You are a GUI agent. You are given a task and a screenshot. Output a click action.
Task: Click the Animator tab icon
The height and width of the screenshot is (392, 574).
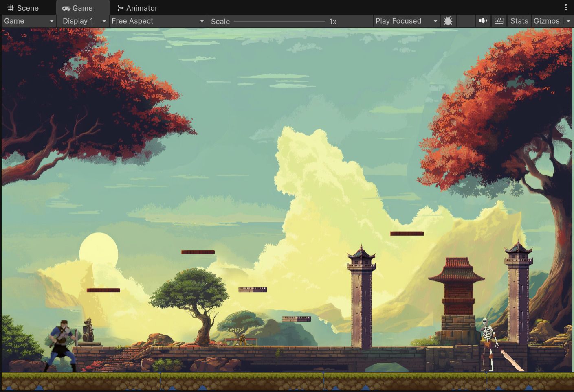120,8
